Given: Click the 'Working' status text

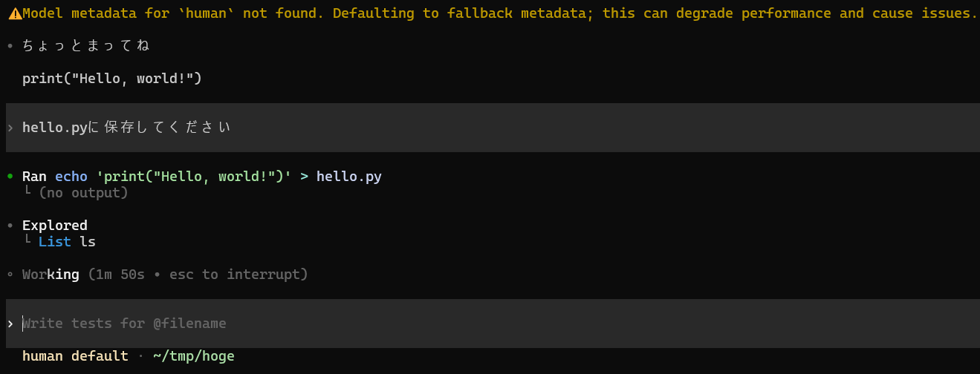Looking at the screenshot, I should (x=51, y=275).
